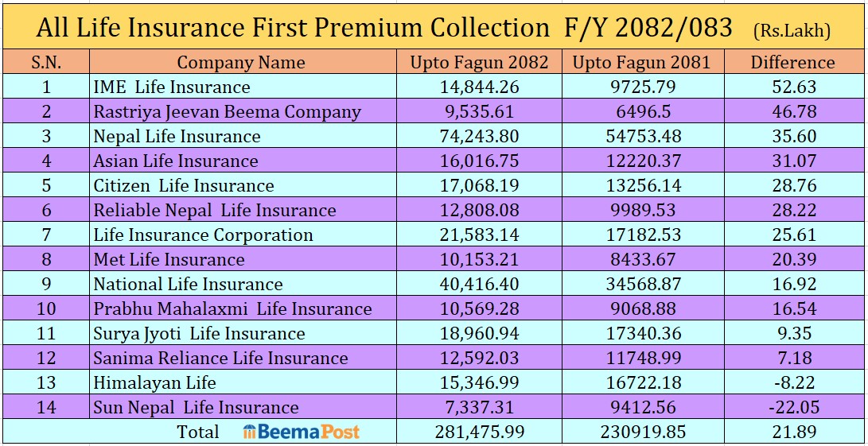Click the table title "All Life Insurance First Premium Collection"
868x446 pixels.
coord(292,28)
